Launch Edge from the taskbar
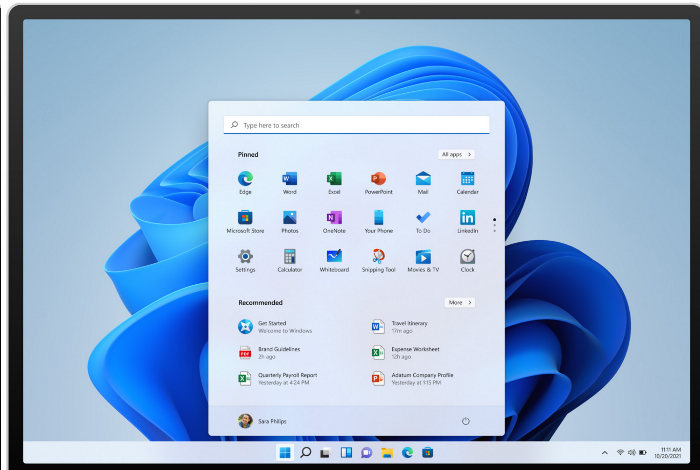This screenshot has height=470, width=700. pyautogui.click(x=407, y=453)
